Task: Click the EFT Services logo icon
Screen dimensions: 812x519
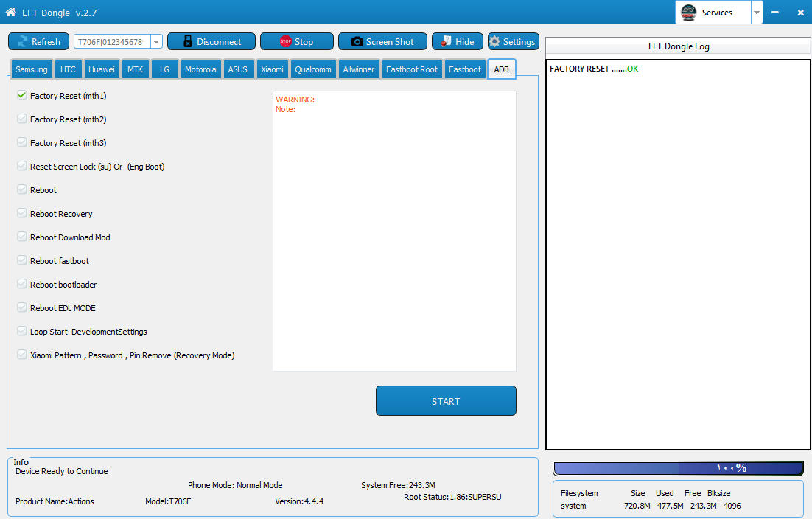Action: click(688, 12)
